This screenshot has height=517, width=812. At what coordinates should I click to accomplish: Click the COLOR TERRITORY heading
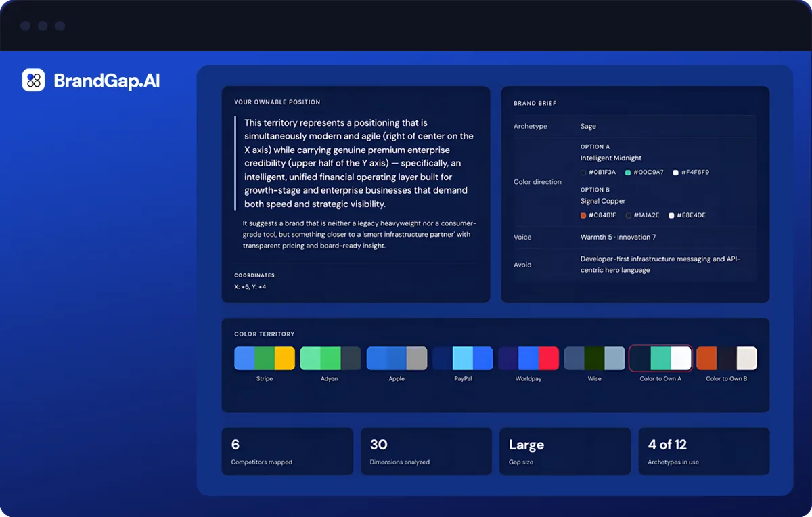tap(265, 334)
